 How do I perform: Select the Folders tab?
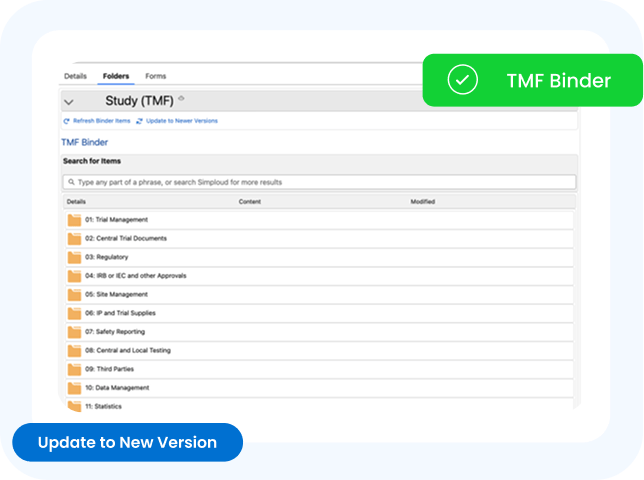pos(116,76)
